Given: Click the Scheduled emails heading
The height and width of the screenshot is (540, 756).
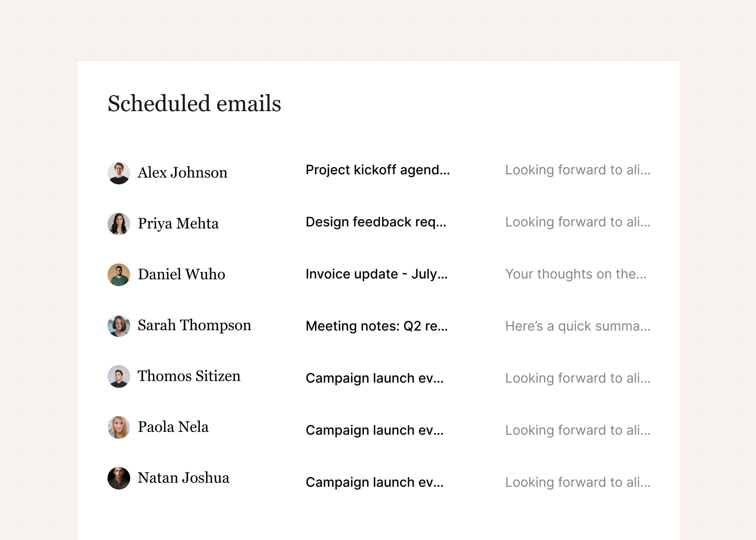Looking at the screenshot, I should (x=193, y=104).
